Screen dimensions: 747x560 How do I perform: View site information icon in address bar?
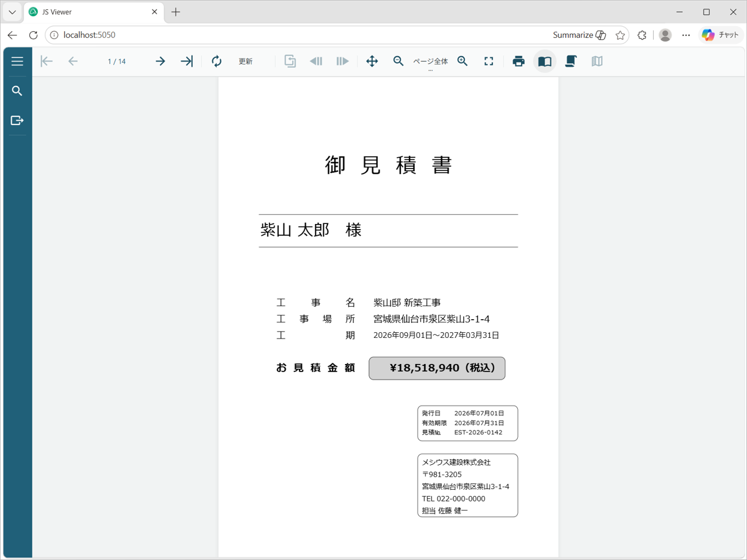tap(54, 35)
